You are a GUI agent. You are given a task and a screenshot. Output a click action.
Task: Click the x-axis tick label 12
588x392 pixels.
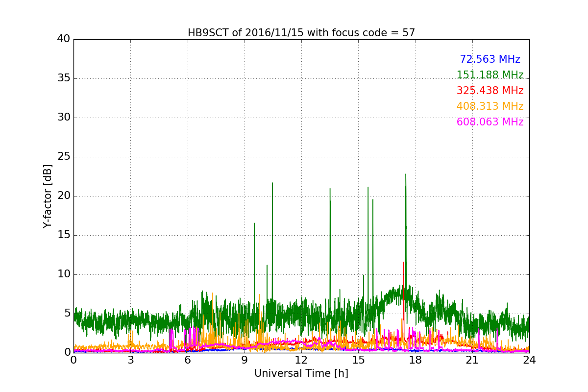tap(301, 360)
